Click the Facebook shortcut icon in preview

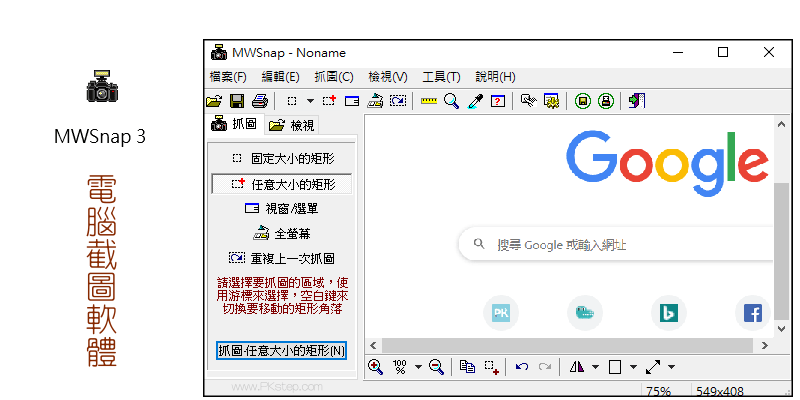753,313
